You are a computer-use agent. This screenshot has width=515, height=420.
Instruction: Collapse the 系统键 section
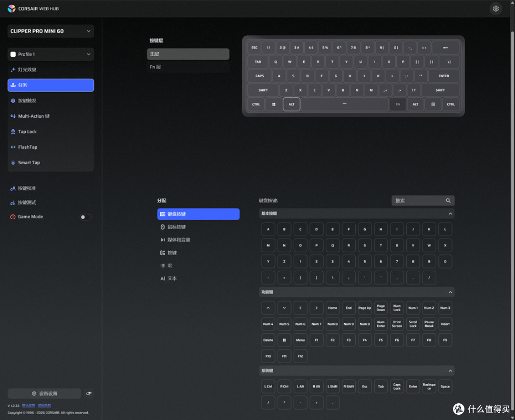450,371
